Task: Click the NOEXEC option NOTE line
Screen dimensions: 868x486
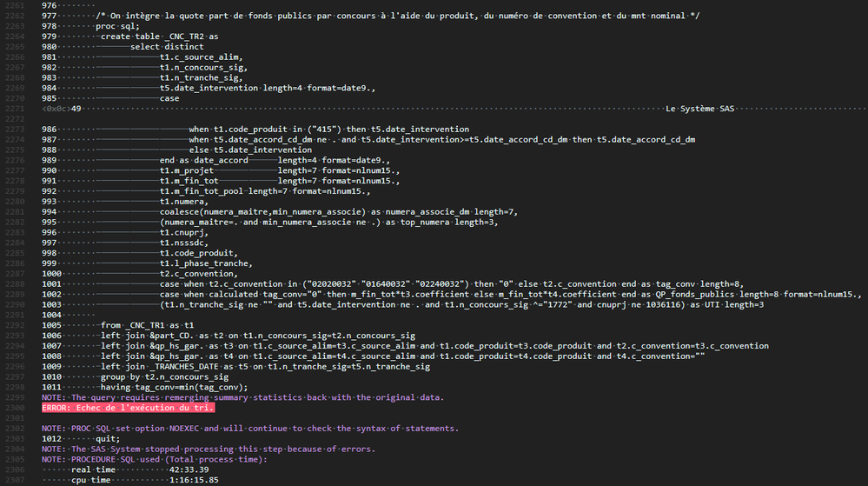Action: click(x=250, y=429)
